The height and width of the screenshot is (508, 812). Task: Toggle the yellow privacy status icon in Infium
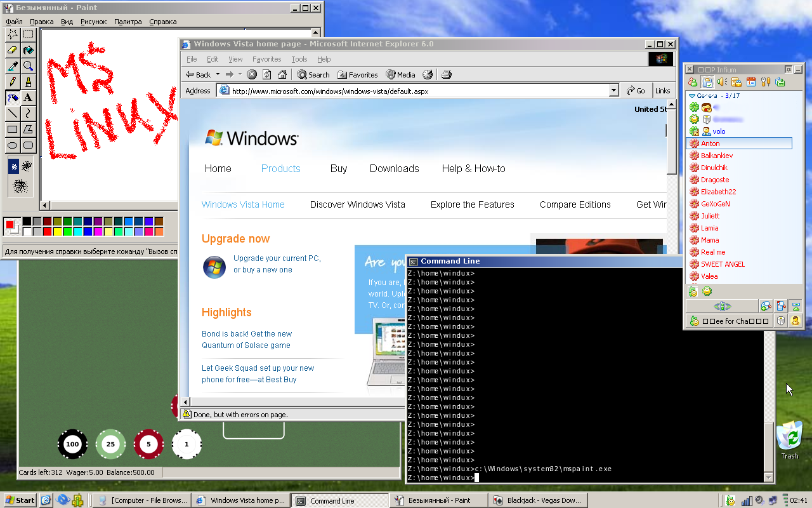[x=795, y=321]
